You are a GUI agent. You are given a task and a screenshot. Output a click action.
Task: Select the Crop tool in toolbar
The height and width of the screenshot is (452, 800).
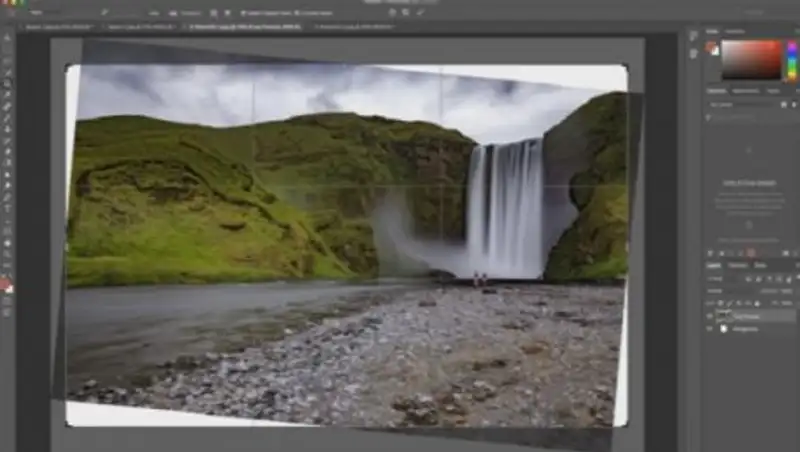7,83
